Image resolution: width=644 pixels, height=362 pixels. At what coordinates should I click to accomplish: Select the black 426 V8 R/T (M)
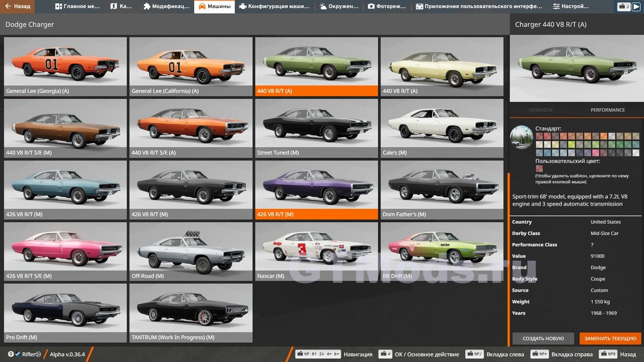click(x=191, y=190)
